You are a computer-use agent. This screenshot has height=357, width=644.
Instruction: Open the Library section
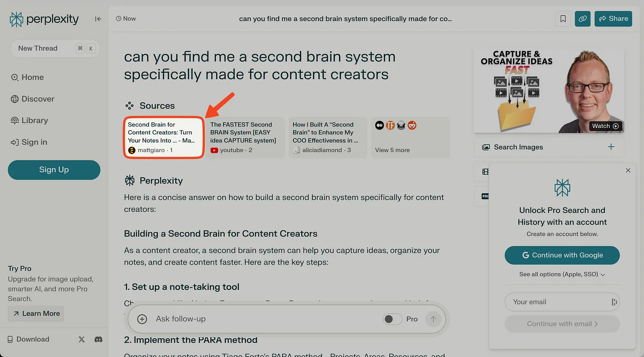pyautogui.click(x=29, y=121)
